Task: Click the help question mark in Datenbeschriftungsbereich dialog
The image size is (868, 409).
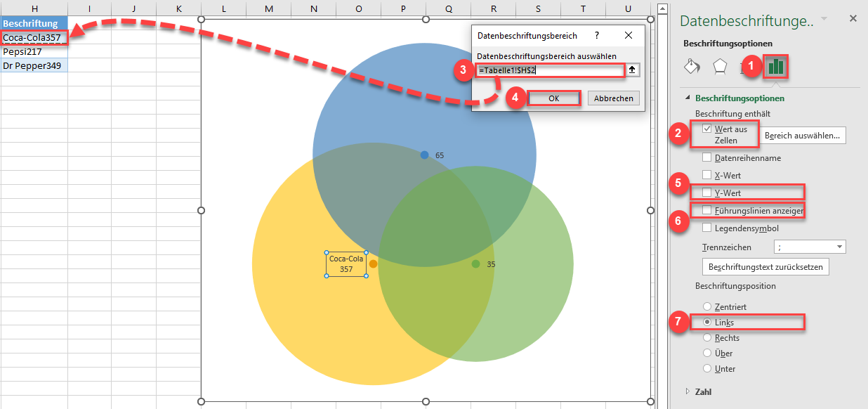Action: pyautogui.click(x=597, y=35)
